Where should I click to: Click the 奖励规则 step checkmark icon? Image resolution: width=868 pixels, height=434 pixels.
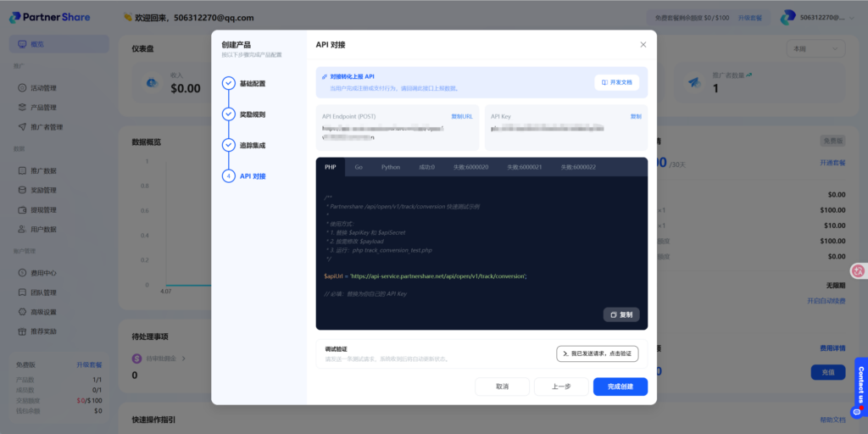[228, 114]
